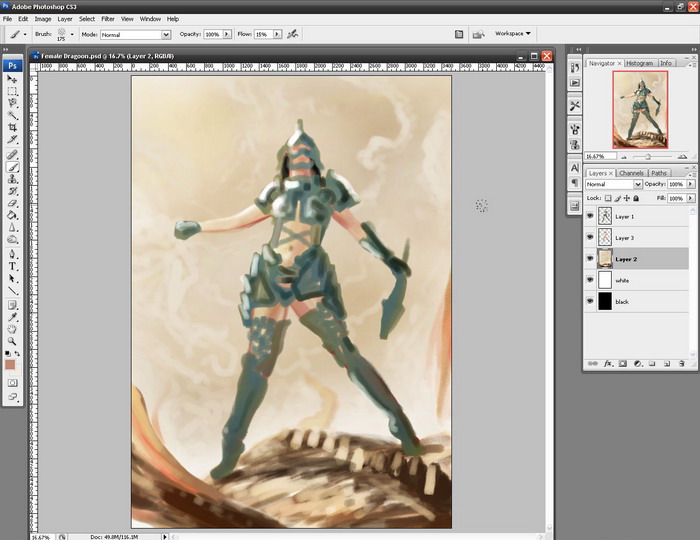Reset default foreground/background colors
The width and height of the screenshot is (700, 540).
point(7,353)
